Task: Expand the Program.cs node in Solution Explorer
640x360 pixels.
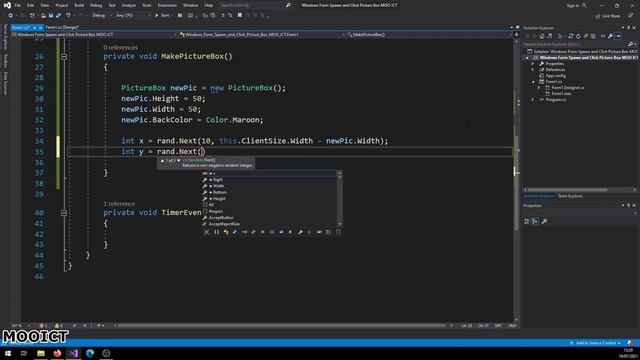Action: (x=533, y=100)
